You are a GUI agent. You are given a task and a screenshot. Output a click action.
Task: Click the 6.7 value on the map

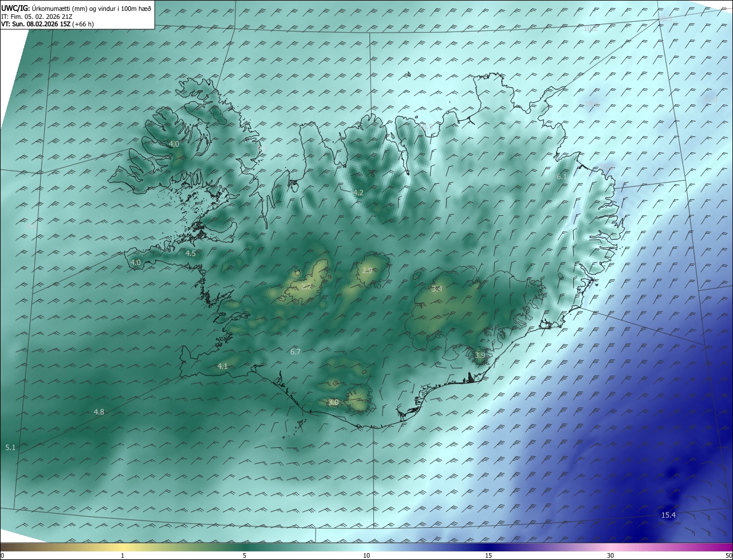295,352
